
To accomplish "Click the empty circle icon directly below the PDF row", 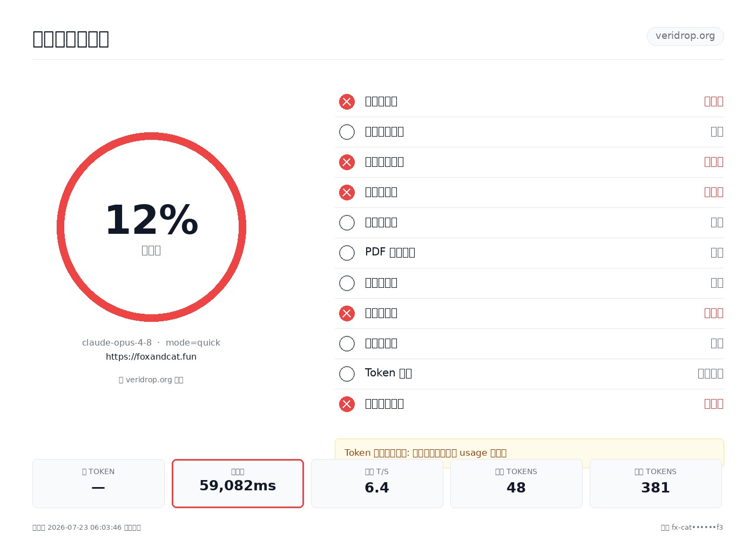I will pyautogui.click(x=347, y=283).
